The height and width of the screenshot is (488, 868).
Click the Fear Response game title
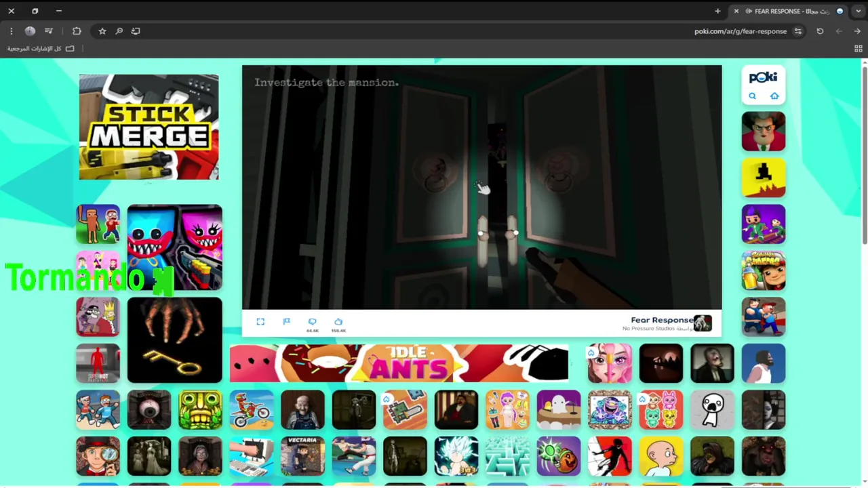tap(662, 320)
